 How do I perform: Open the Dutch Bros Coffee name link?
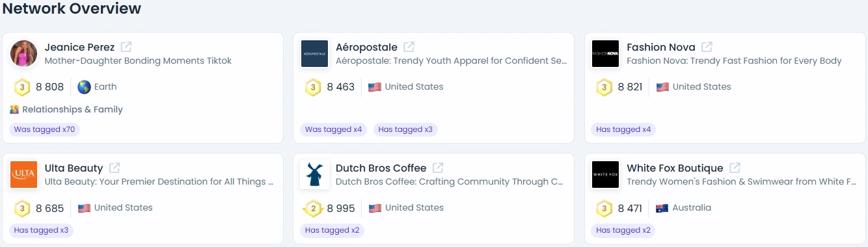pyautogui.click(x=381, y=168)
